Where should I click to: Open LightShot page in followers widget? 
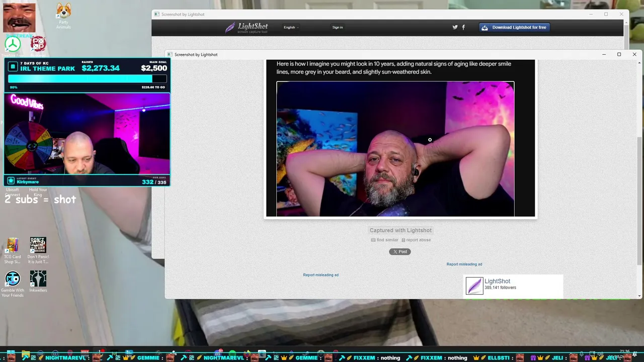497,281
